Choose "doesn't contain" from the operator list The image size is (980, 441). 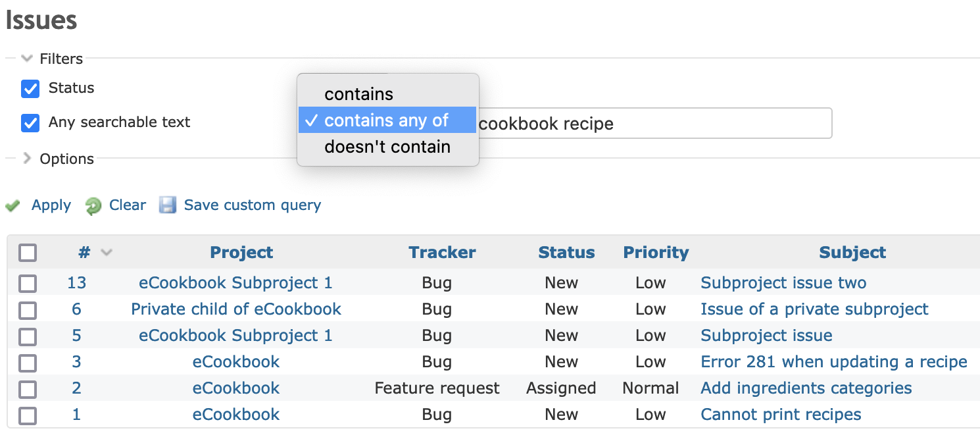coord(387,147)
